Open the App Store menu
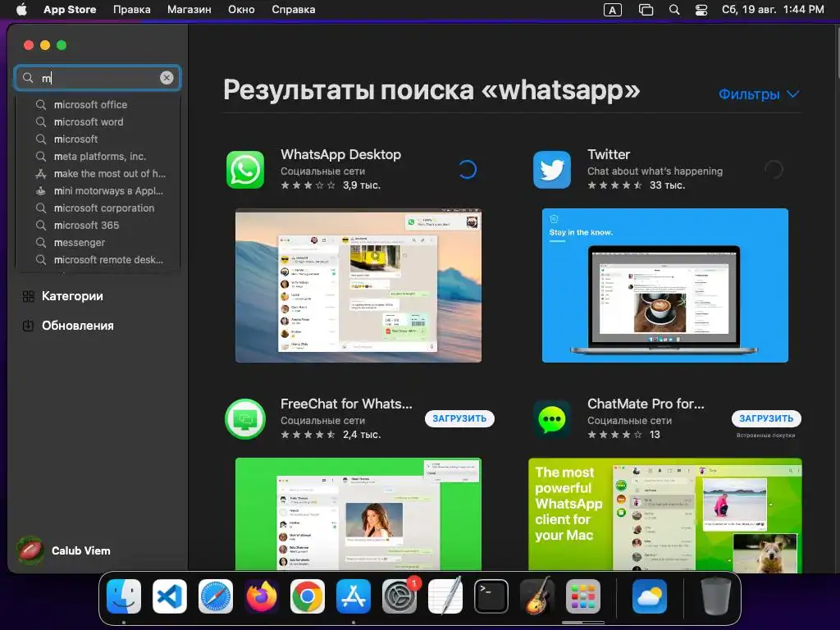The image size is (840, 630). click(70, 10)
